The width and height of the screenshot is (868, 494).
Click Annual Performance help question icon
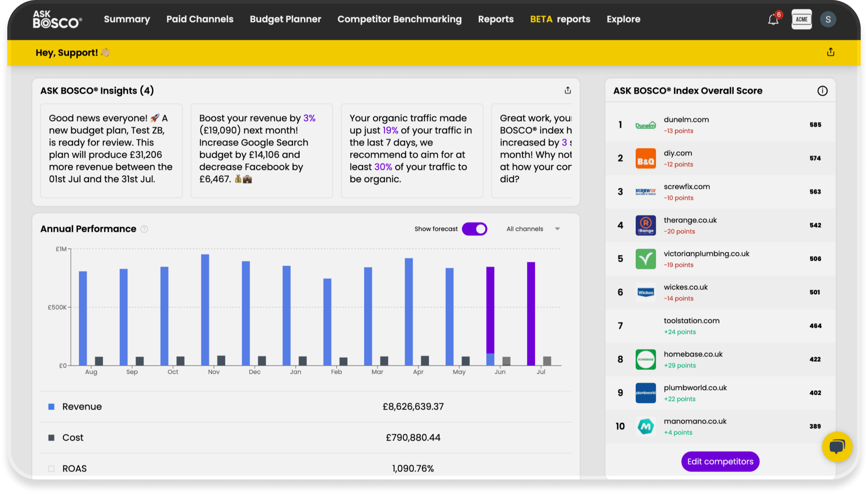[144, 229]
